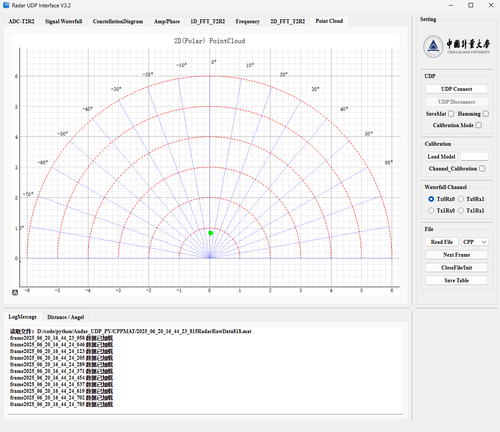Screen dimensions: 500x432
Task: Click the Radar UDP Interface app icon
Action: coord(6,5)
